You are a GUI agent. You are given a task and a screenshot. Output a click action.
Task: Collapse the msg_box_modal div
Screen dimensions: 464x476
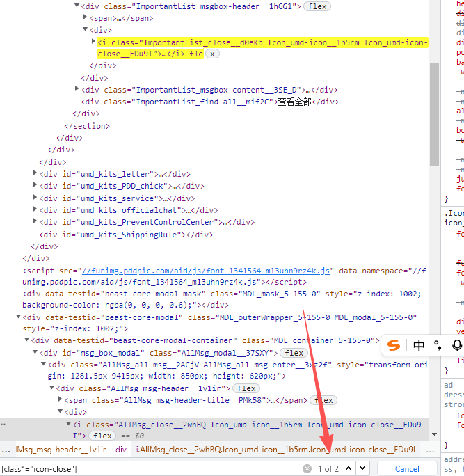tap(35, 352)
